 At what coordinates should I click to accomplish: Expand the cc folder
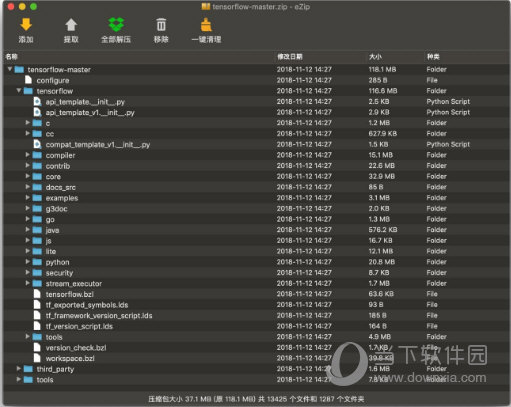pos(28,133)
